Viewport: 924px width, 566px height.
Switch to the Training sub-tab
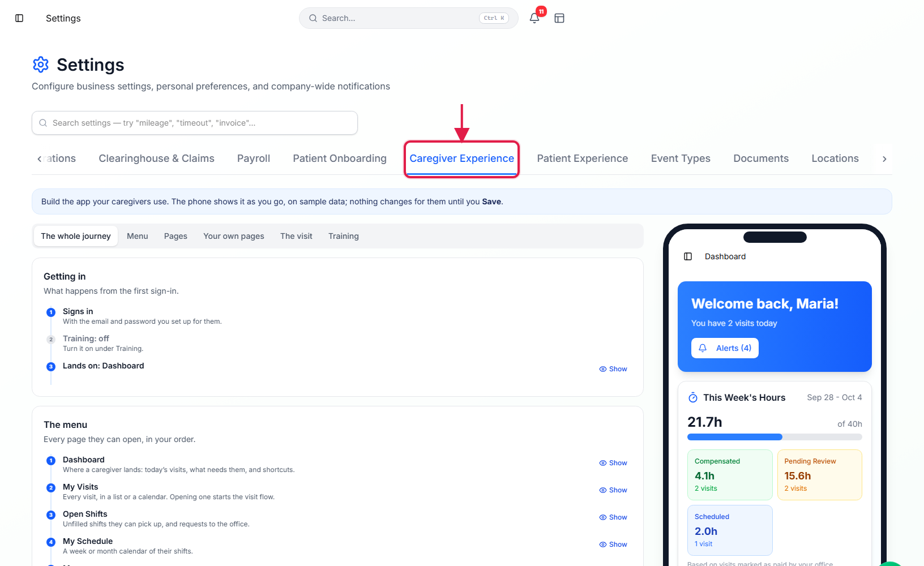coord(344,236)
